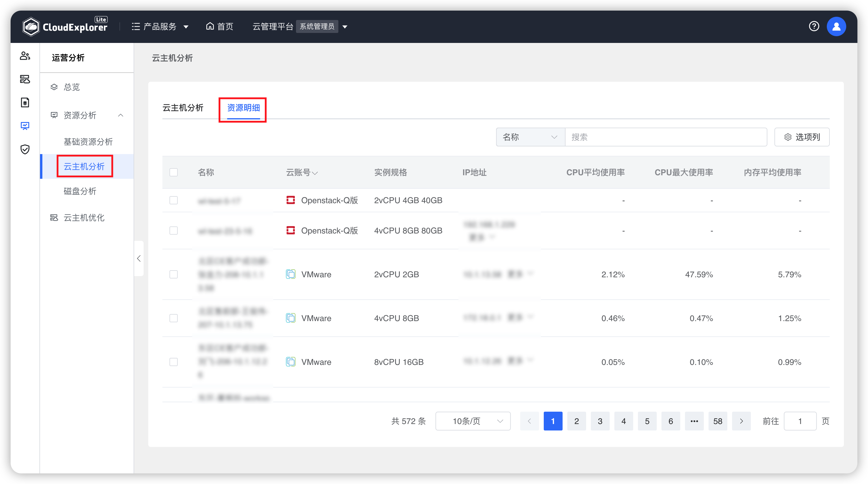Viewport: 868px width, 484px height.
Task: Click the CPU平均使用率 column header
Action: (x=596, y=172)
